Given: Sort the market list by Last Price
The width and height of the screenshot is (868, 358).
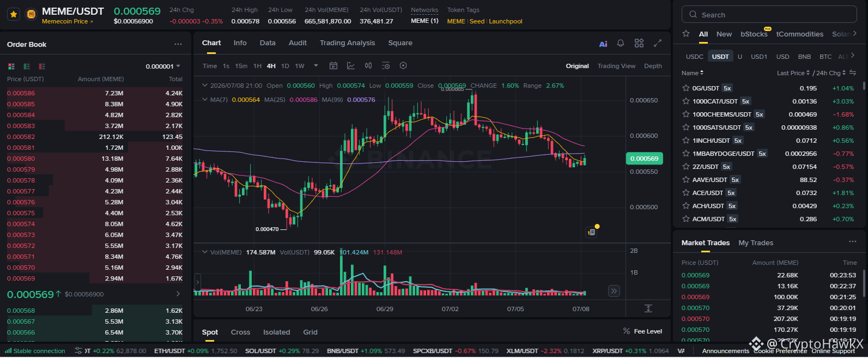Looking at the screenshot, I should coord(793,73).
